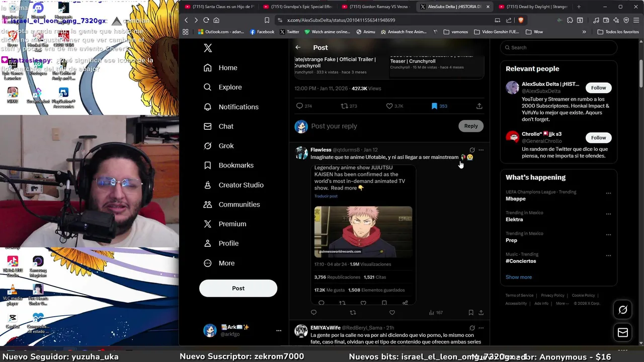Click Show more under What's happening
The height and width of the screenshot is (362, 644).
(x=519, y=277)
